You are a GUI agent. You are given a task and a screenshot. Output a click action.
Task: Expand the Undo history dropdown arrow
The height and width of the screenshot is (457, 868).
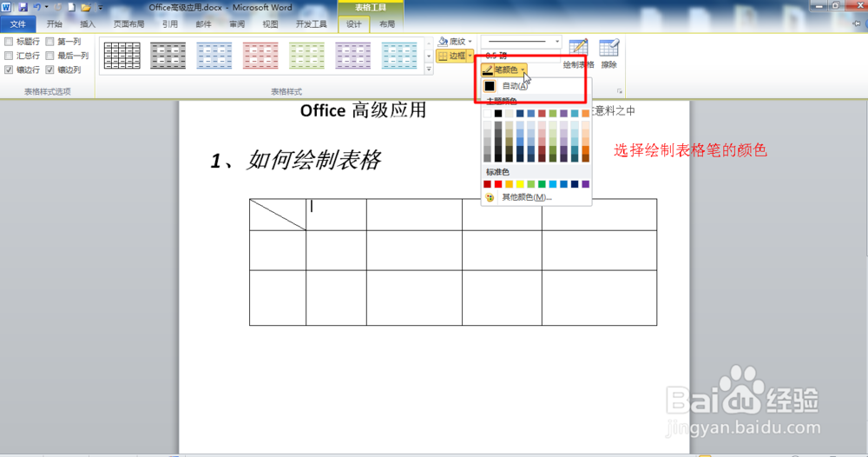(47, 7)
